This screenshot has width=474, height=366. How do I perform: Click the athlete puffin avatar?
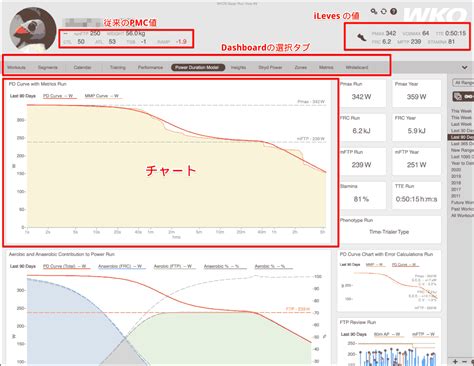click(33, 29)
